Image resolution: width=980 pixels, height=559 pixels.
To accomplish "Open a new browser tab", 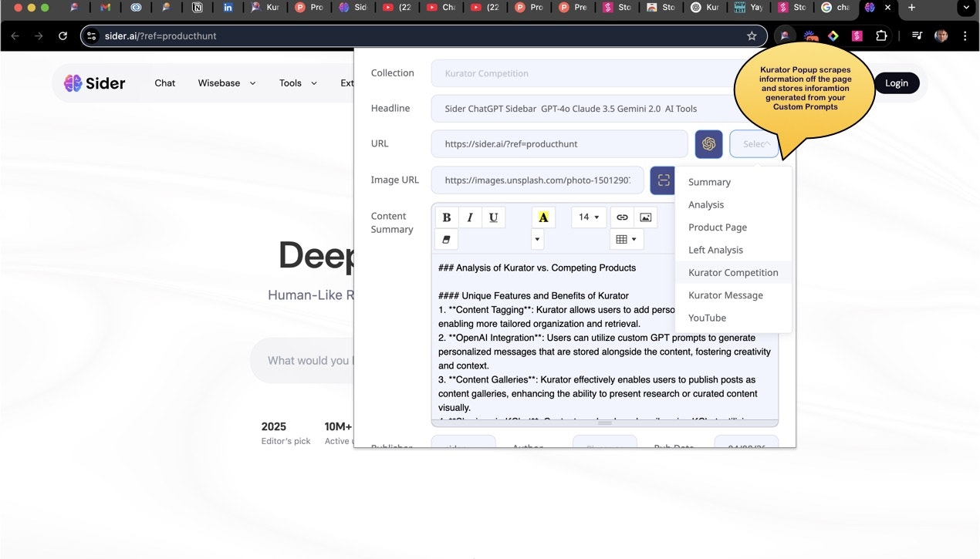I will point(912,8).
